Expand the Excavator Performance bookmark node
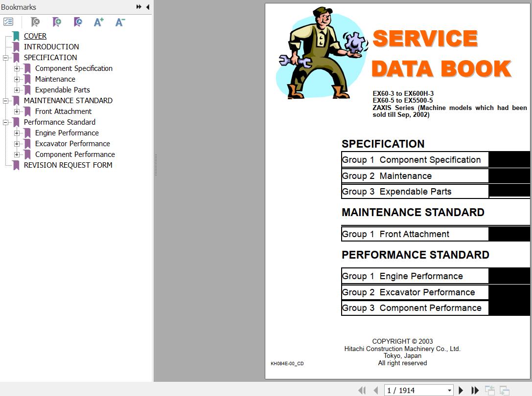Screen dimensions: 532x396 pyautogui.click(x=17, y=144)
